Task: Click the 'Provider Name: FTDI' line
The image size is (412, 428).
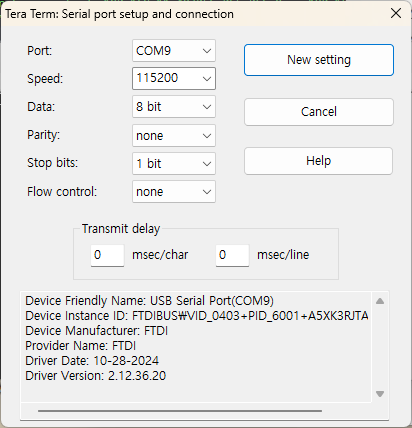Action: [x=81, y=346]
